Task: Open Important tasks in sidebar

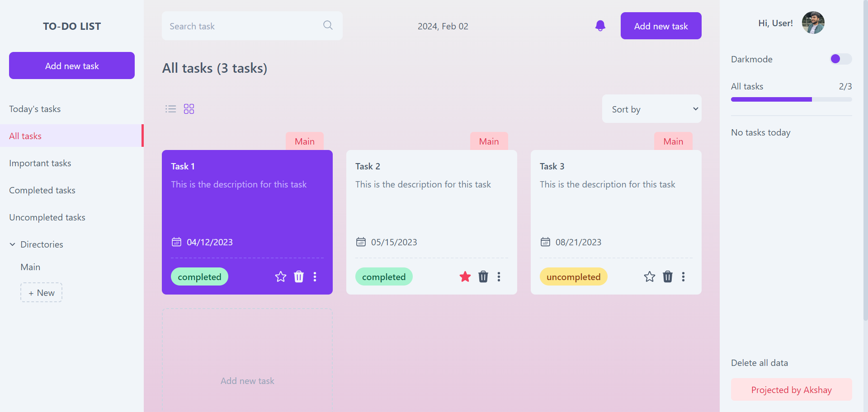Action: point(40,163)
